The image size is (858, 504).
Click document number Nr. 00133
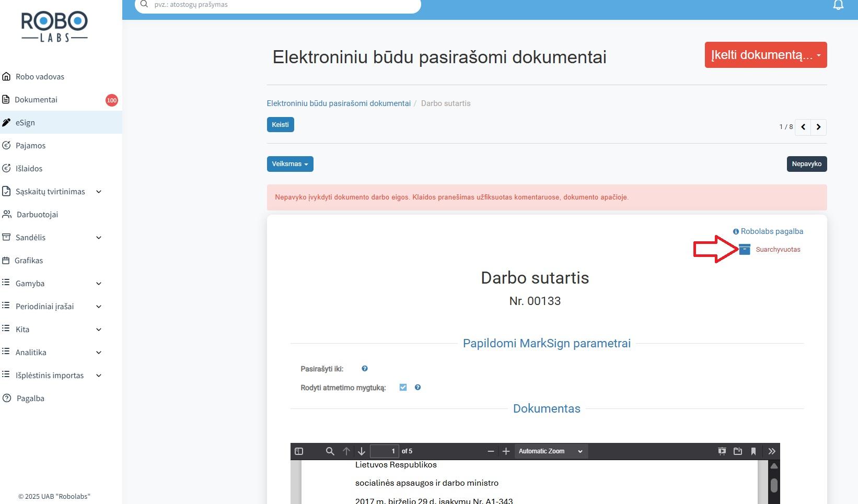click(535, 301)
